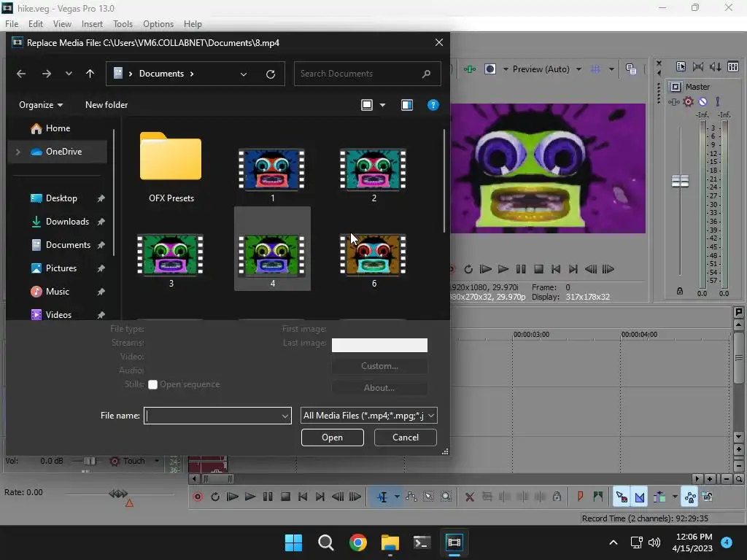Screen dimensions: 747x560
Task: Click the Trim icon beside Delete
Action: coord(487,497)
